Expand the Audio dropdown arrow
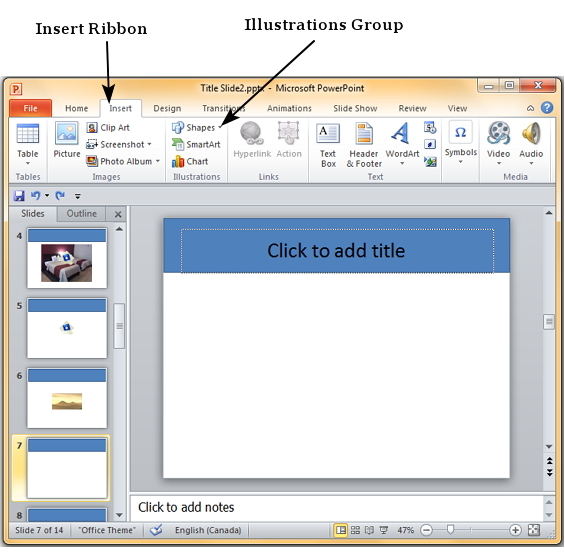The width and height of the screenshot is (565, 554). pos(531,163)
